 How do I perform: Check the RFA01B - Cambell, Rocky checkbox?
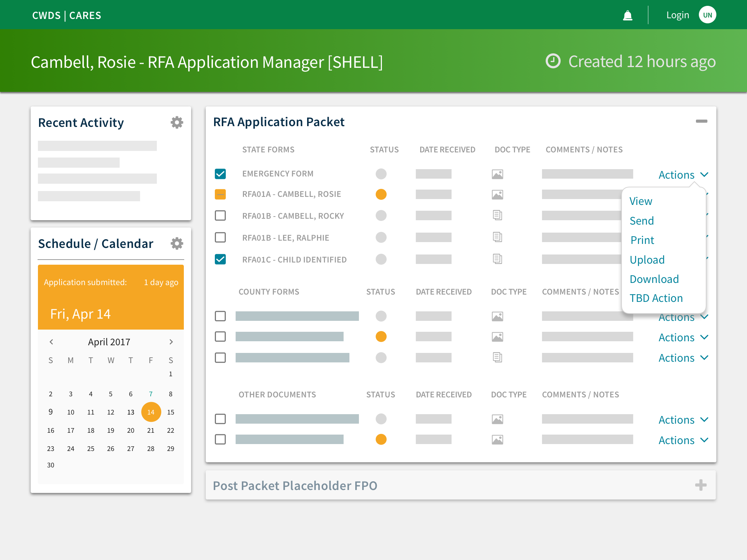tap(220, 215)
